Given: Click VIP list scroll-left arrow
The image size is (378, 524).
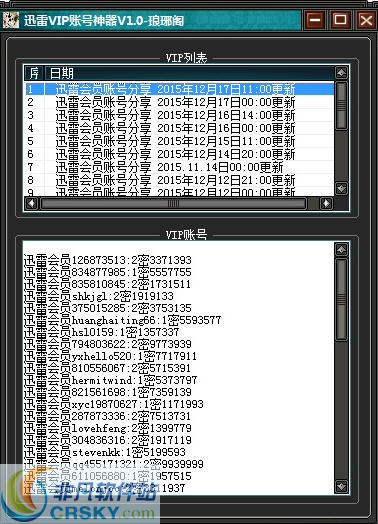Looking at the screenshot, I should pyautogui.click(x=32, y=203).
